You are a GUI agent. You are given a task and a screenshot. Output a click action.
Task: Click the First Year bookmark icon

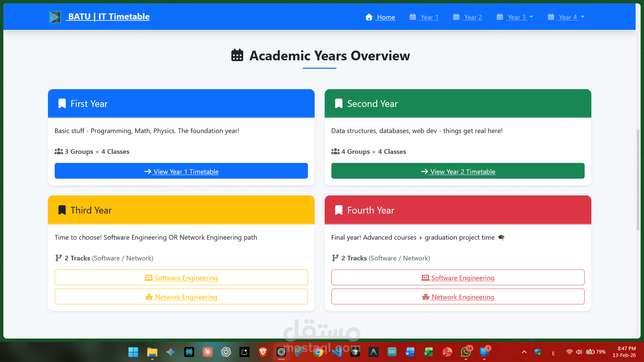click(x=62, y=104)
